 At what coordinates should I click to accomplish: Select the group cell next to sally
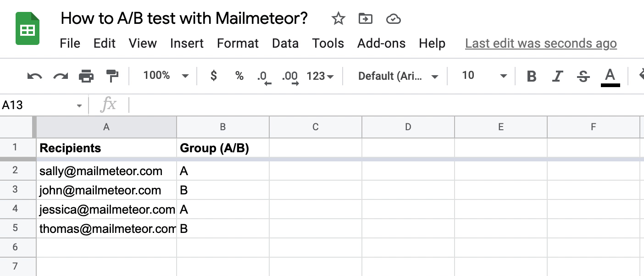223,171
